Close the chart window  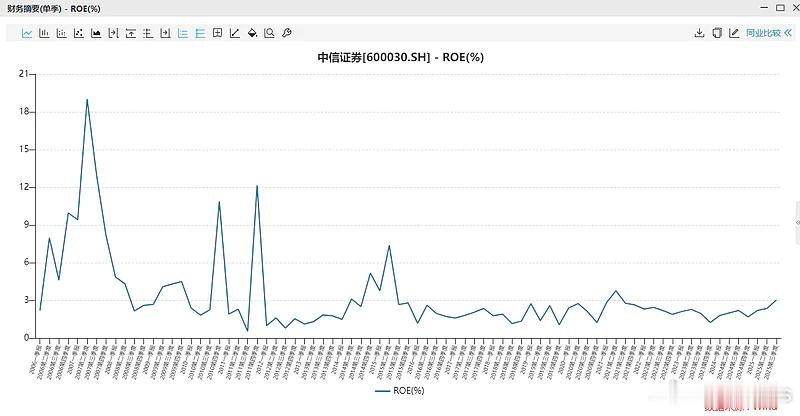(x=795, y=8)
